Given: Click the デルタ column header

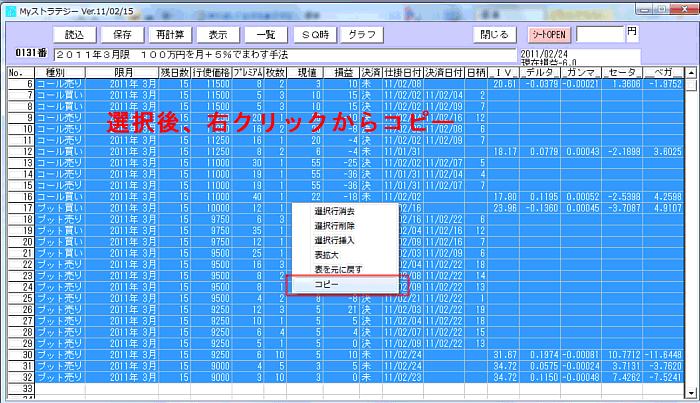Looking at the screenshot, I should point(540,73).
